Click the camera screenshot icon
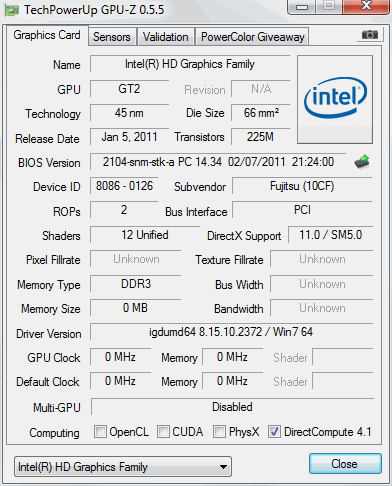This screenshot has height=486, width=392. [370, 35]
